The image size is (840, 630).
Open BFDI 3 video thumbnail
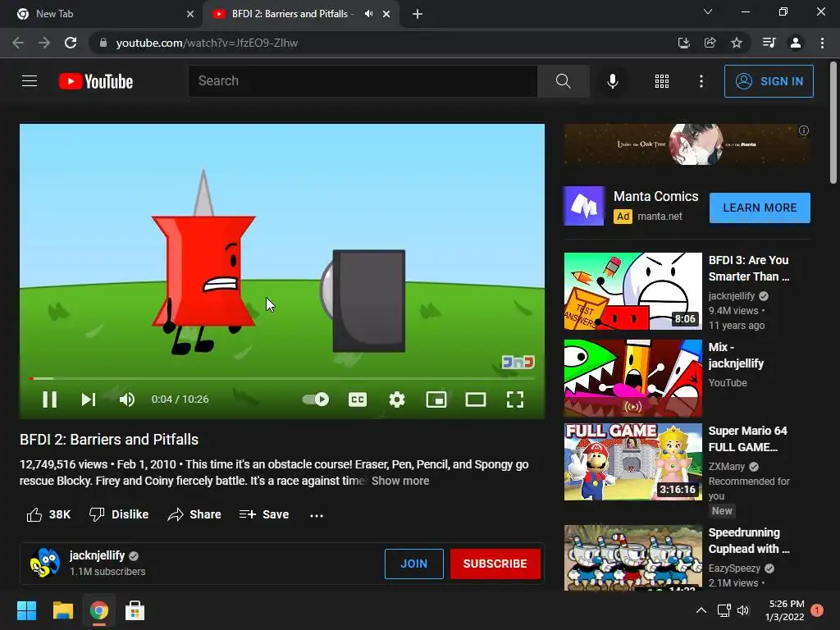click(632, 291)
